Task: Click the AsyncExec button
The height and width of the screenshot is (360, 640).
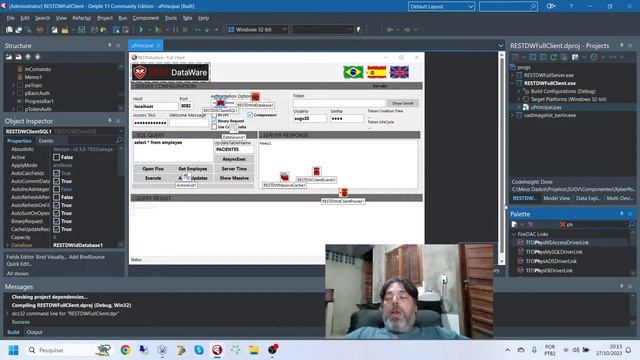Action: (234, 159)
